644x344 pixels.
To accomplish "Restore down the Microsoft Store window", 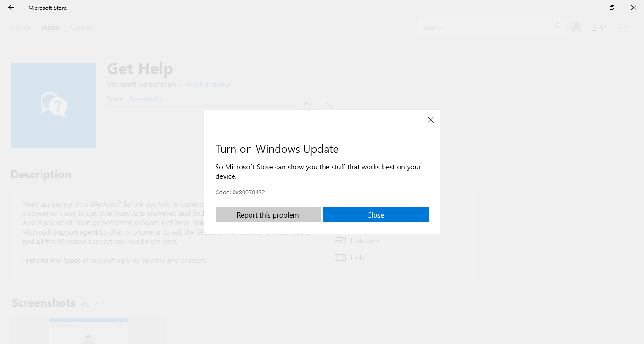I will [612, 8].
